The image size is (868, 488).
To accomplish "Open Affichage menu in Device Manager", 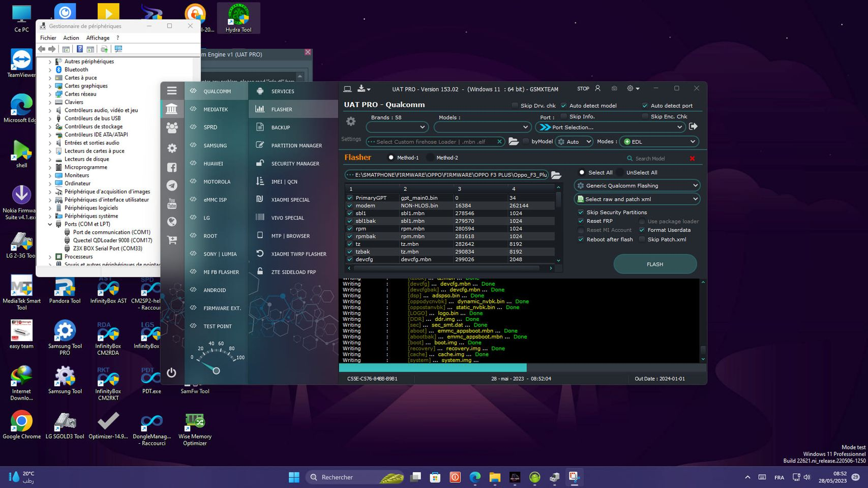I will pyautogui.click(x=98, y=38).
